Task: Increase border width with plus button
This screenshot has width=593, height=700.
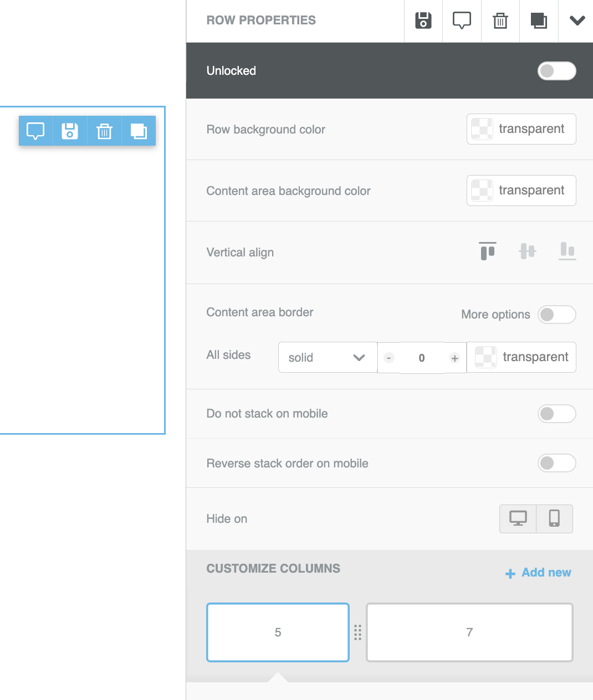Action: tap(454, 358)
